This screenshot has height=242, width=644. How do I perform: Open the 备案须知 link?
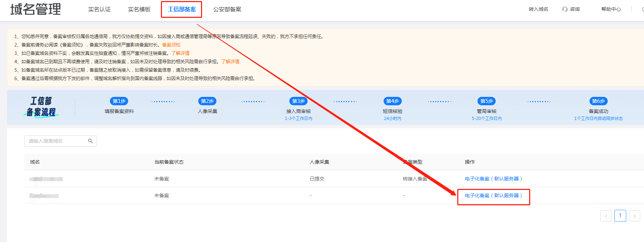click(171, 45)
